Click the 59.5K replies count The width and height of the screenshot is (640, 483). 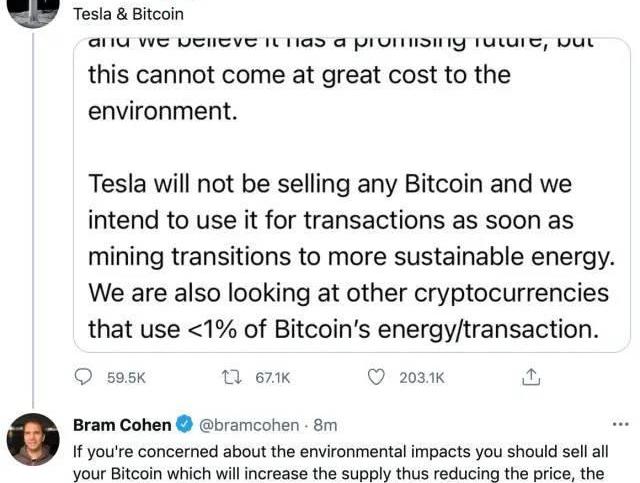pyautogui.click(x=126, y=378)
